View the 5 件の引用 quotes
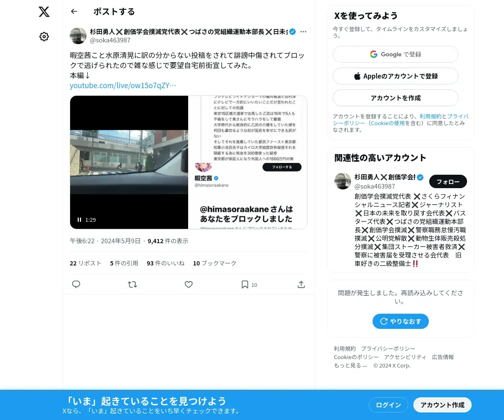 coord(124,263)
